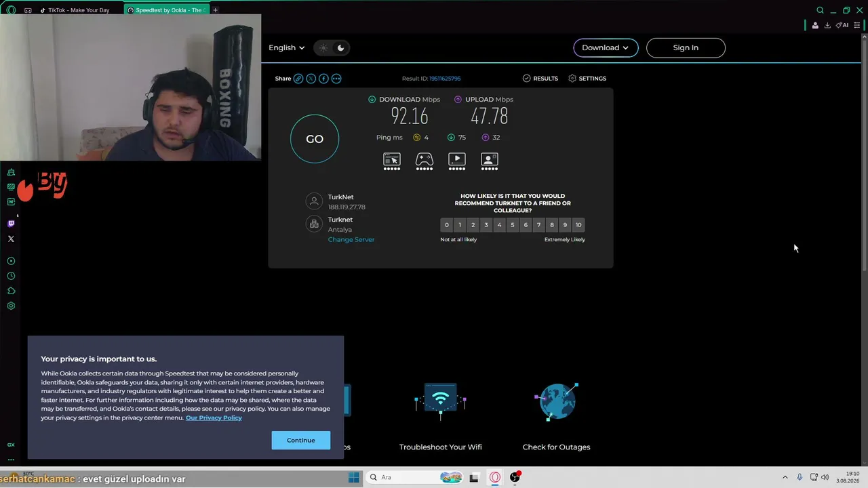Click the wifi router illustration
The image size is (868, 488).
(x=441, y=401)
